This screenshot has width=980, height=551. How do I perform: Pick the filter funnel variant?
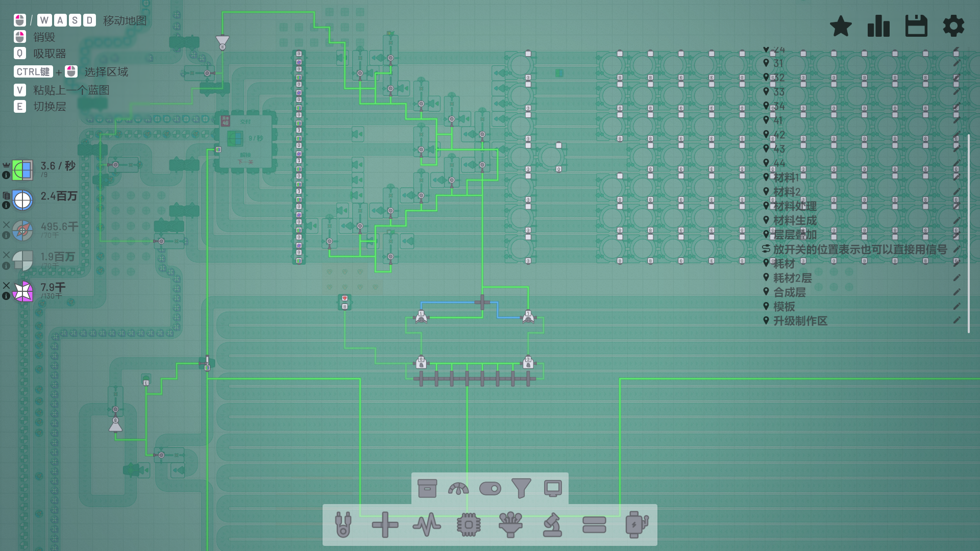tap(521, 489)
